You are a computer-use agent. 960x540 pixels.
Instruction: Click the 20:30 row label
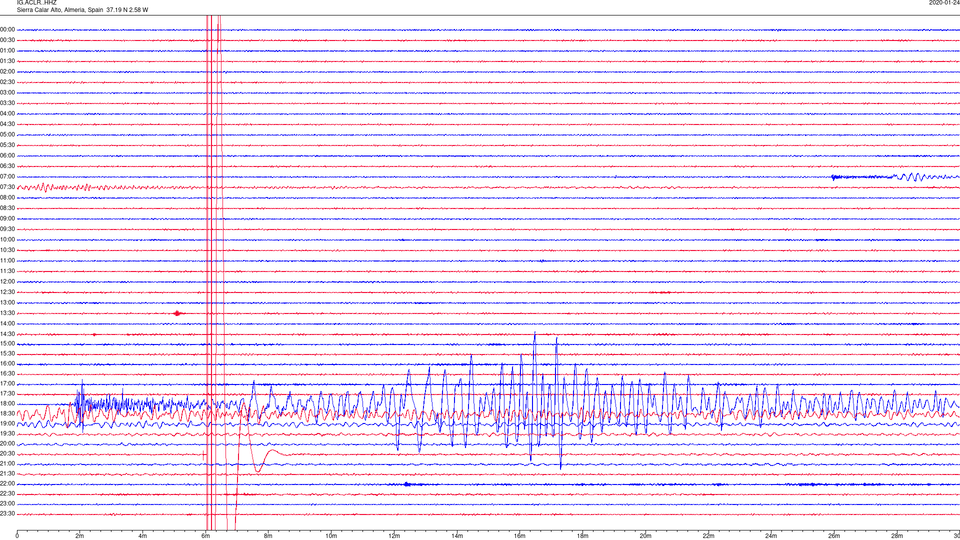pos(7,454)
